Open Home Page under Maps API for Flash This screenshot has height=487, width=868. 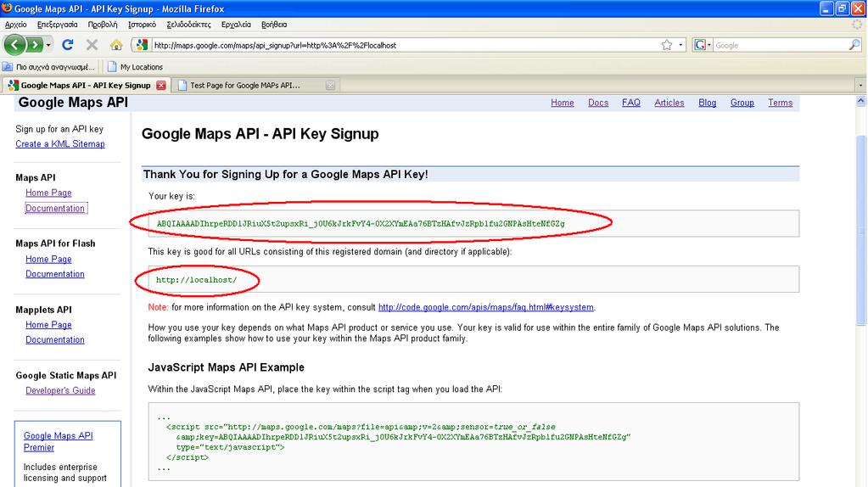click(x=48, y=259)
